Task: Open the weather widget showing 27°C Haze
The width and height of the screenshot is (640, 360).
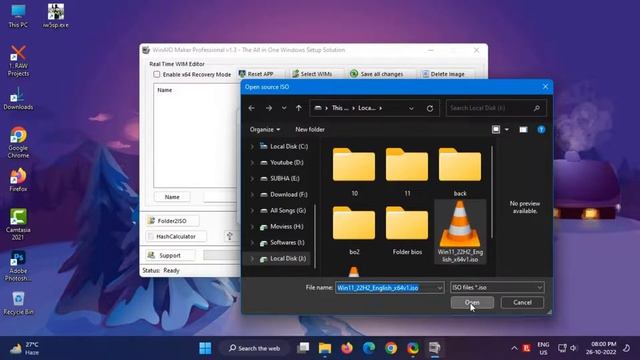Action: 24,348
